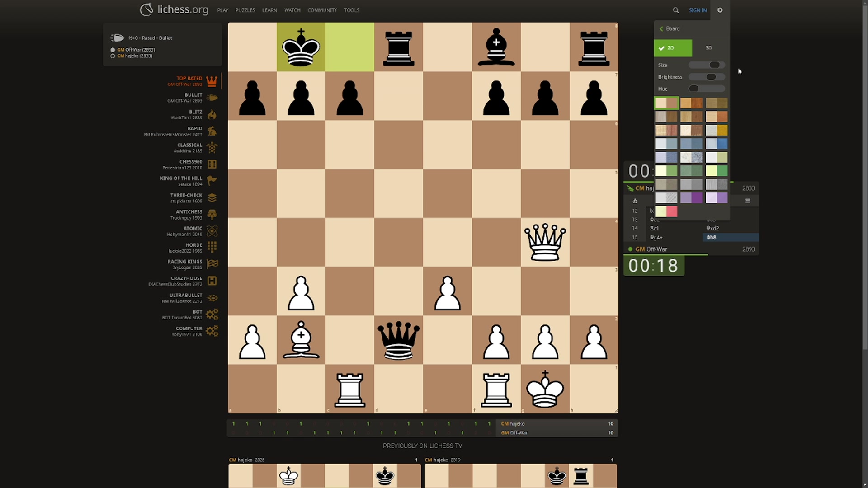Viewport: 868px width, 488px height.
Task: Select Ultrabullet icon
Action: 212,298
